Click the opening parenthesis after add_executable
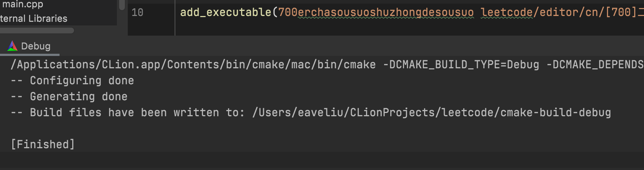This screenshot has width=644, height=170. 275,12
